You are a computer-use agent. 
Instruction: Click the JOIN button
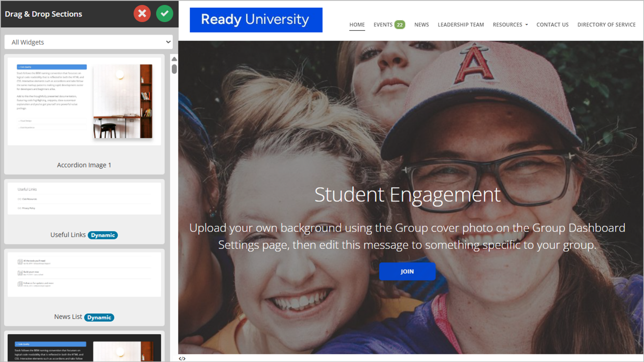tap(407, 271)
